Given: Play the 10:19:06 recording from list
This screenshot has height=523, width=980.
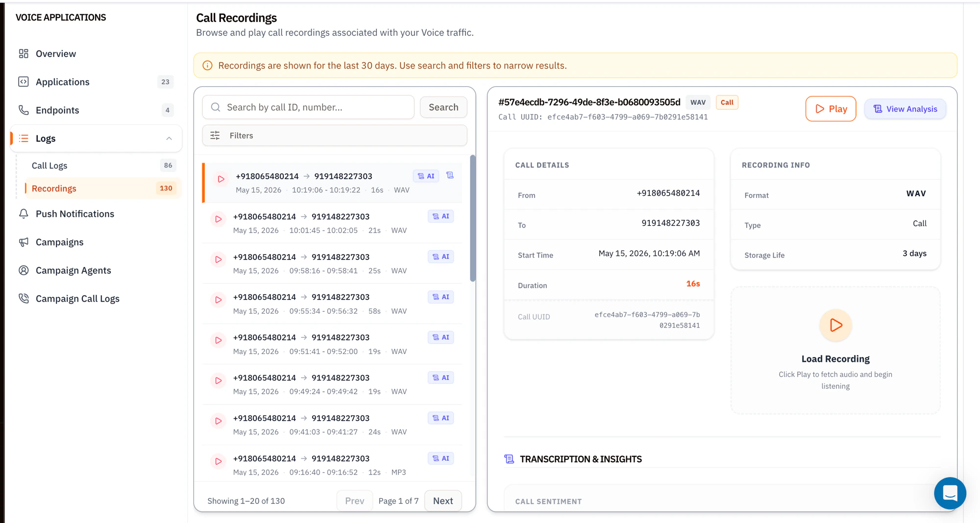Looking at the screenshot, I should click(221, 179).
